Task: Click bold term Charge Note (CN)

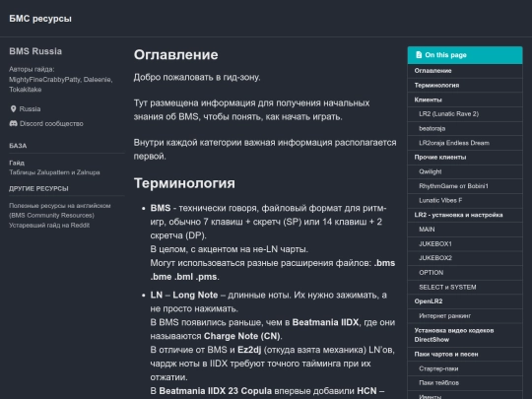Action: [x=242, y=336]
